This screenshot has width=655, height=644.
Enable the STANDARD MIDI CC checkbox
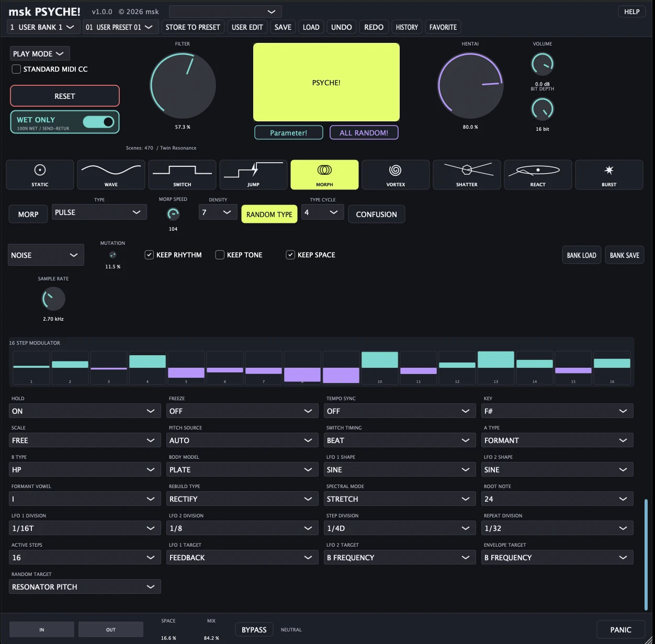click(16, 69)
